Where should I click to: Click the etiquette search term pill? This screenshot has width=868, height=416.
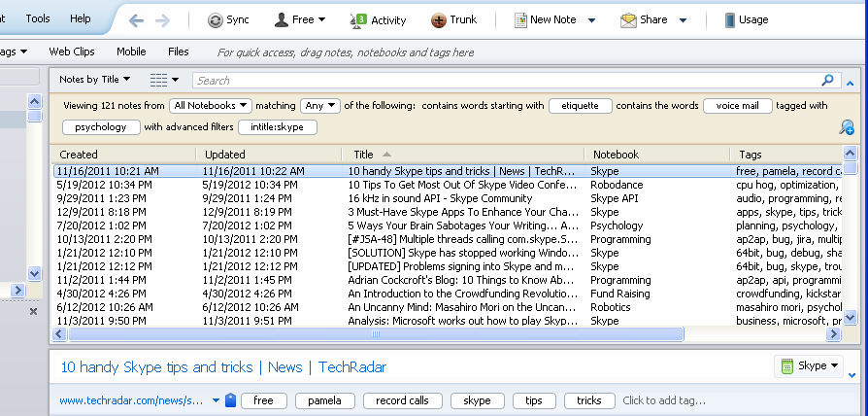click(x=581, y=105)
